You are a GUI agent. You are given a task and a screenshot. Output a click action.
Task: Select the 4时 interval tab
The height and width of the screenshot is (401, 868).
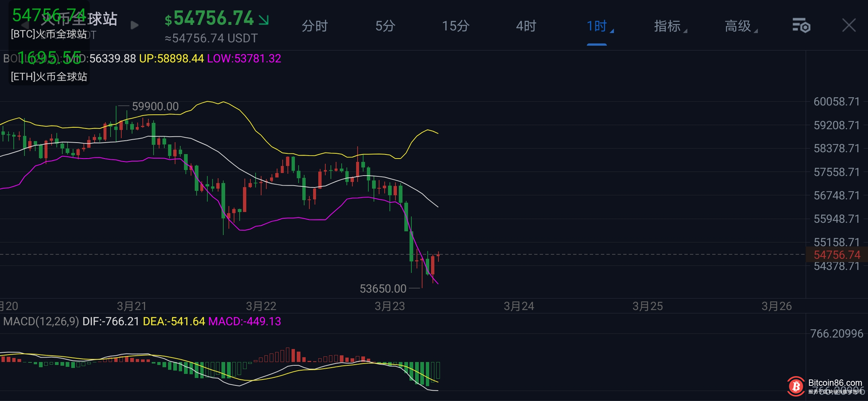(x=526, y=26)
